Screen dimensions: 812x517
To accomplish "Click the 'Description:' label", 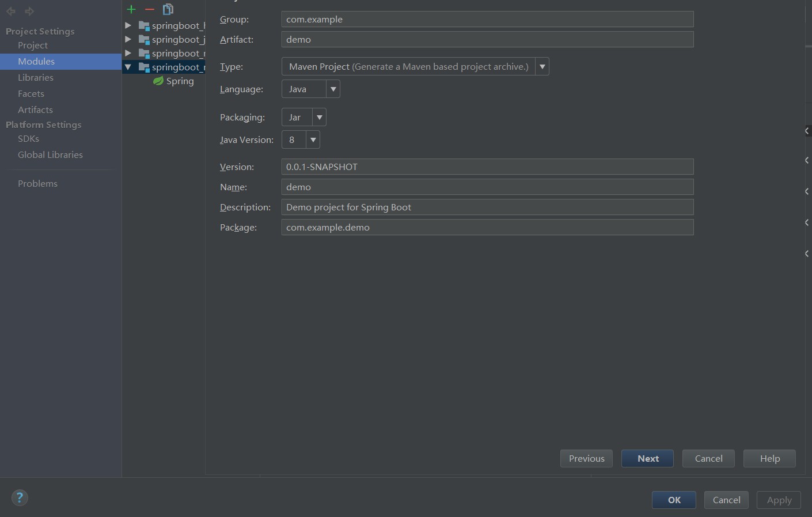I will [x=245, y=207].
